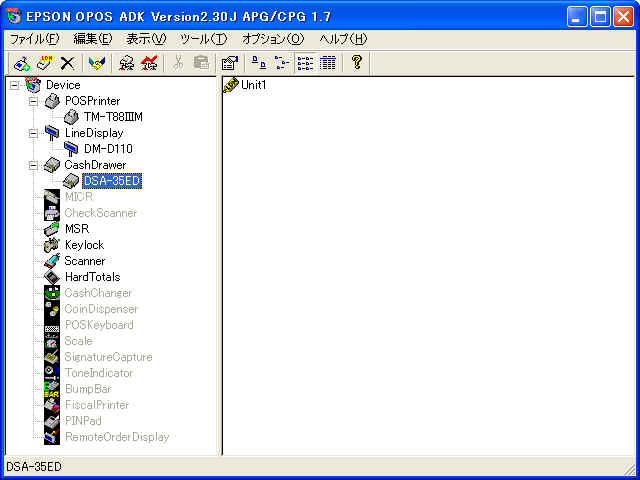Click the CashDrawer icon in tree
The width and height of the screenshot is (640, 480).
click(52, 165)
